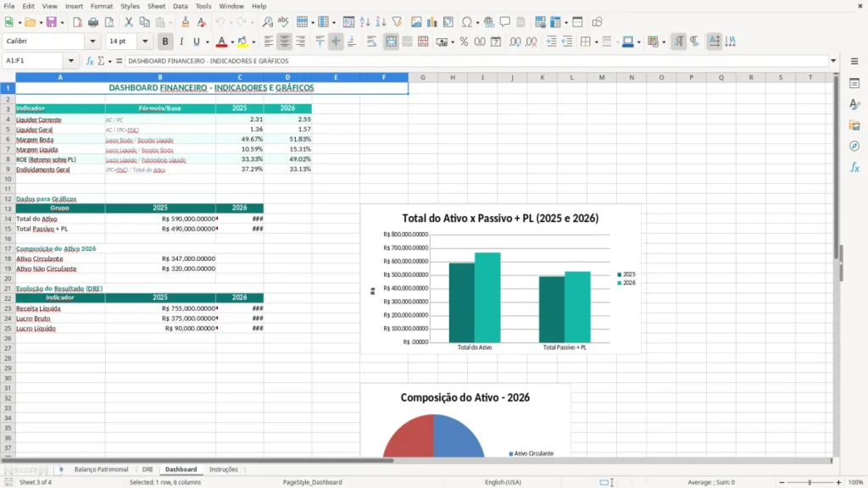The height and width of the screenshot is (488, 868).
Task: Open Find & Replace
Action: click(x=267, y=22)
